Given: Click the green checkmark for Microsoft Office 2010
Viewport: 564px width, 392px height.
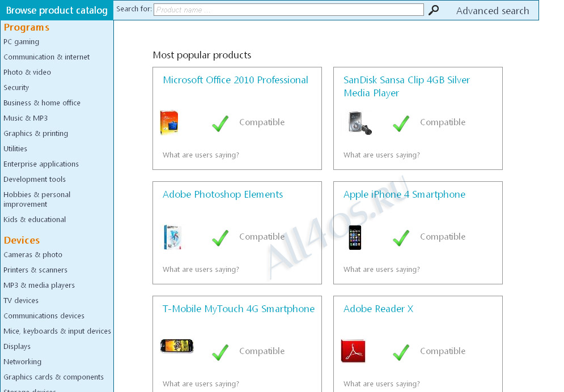Looking at the screenshot, I should point(220,123).
